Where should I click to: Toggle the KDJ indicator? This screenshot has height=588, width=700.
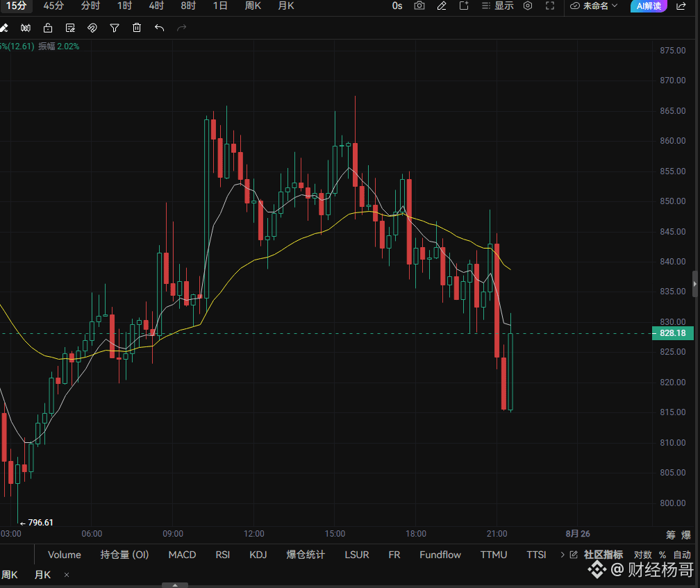(x=258, y=555)
